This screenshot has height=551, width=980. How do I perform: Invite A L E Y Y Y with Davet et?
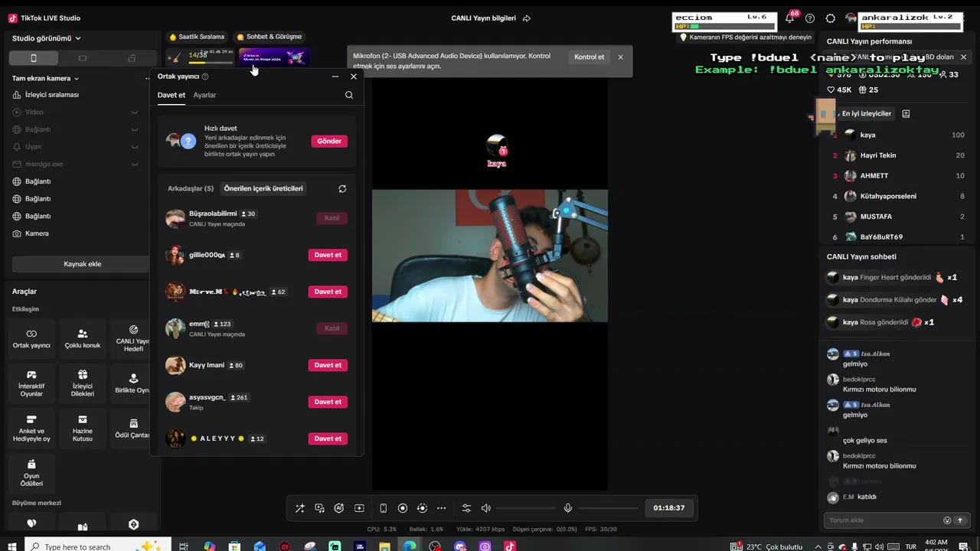(x=328, y=439)
